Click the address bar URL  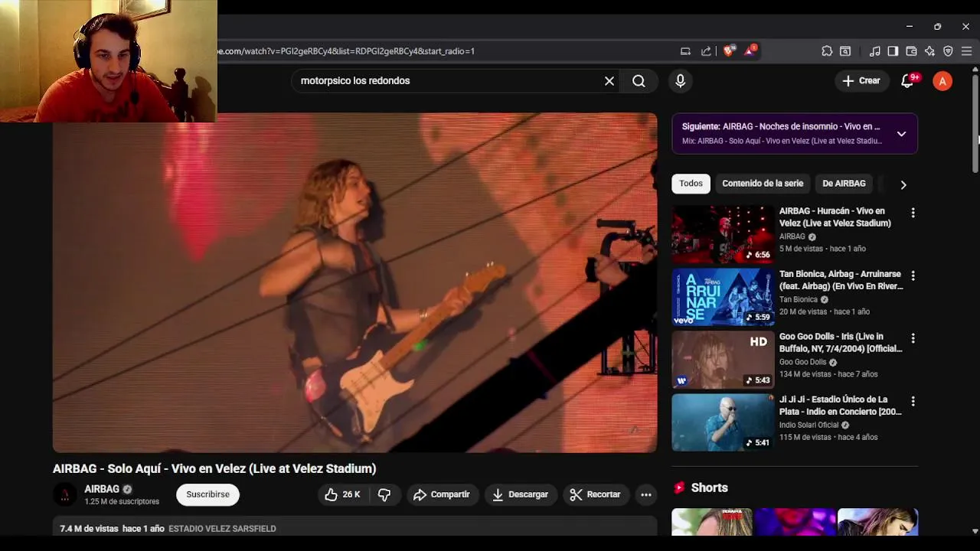[346, 51]
